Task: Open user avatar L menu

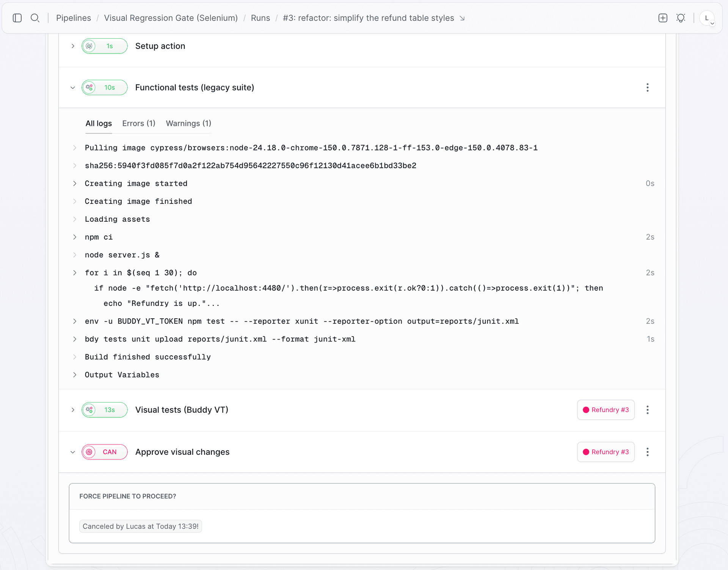Action: (x=707, y=18)
